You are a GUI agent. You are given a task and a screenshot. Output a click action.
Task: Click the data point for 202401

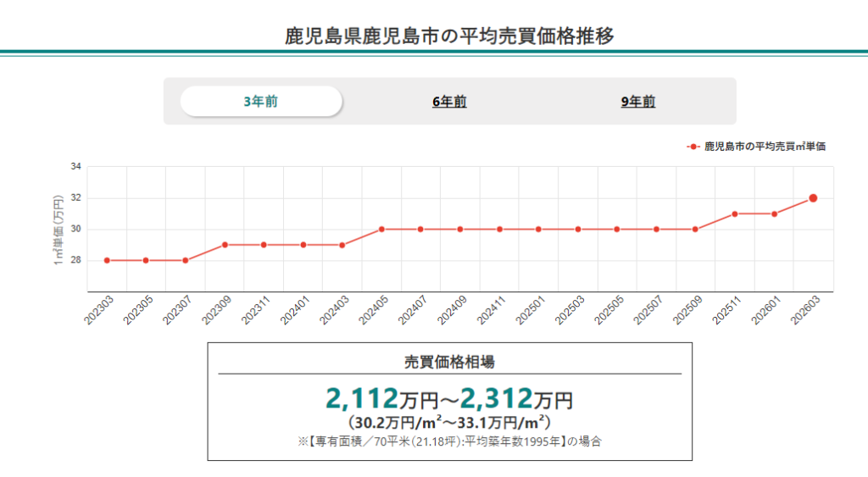303,245
